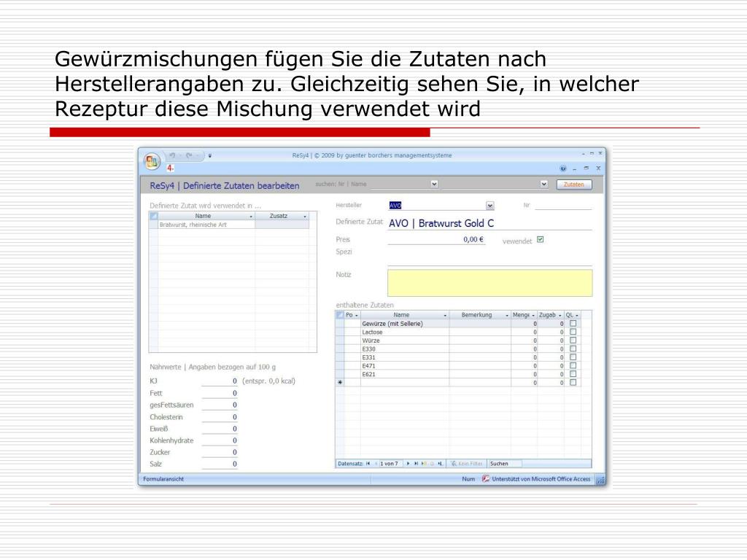
Task: Check QL box for E331 row
Action: click(573, 357)
